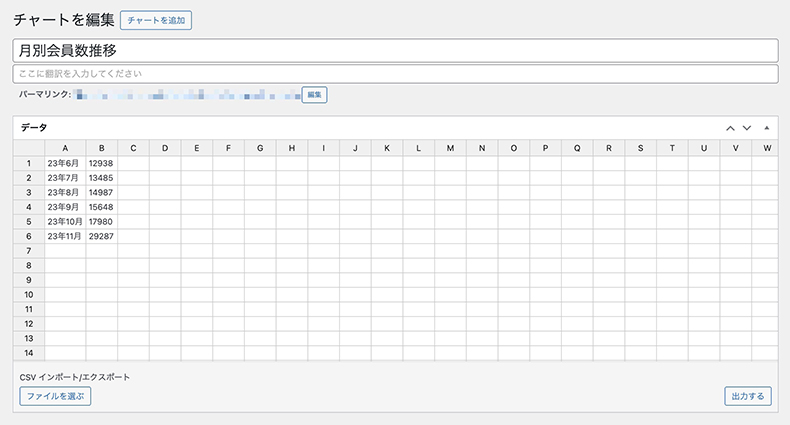This screenshot has width=790, height=425.
Task: Focus the title field 月別会員数推移
Action: click(396, 50)
